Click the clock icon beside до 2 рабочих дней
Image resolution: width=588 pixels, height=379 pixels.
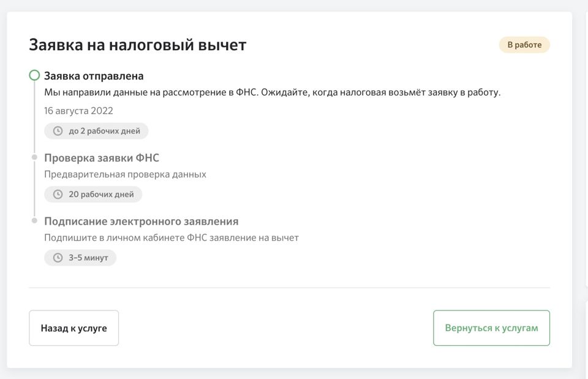58,131
